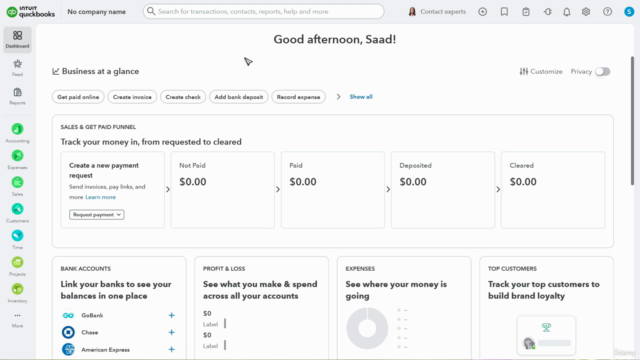Add the American Express account with plus

coord(171,349)
